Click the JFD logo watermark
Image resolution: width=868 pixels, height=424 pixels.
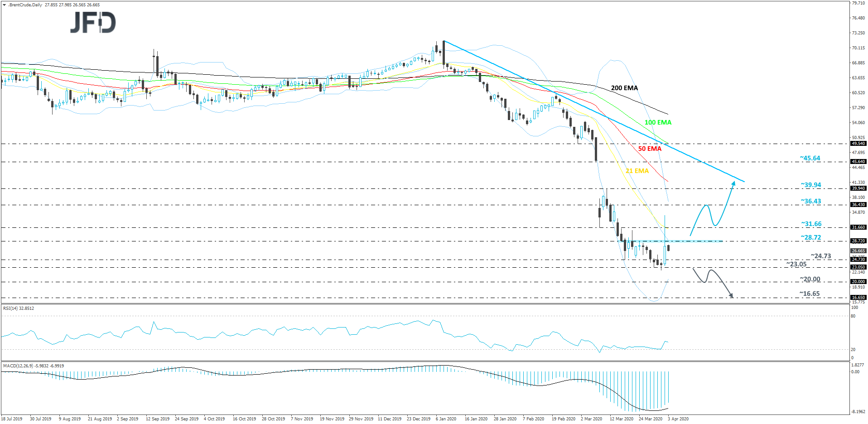(x=92, y=22)
